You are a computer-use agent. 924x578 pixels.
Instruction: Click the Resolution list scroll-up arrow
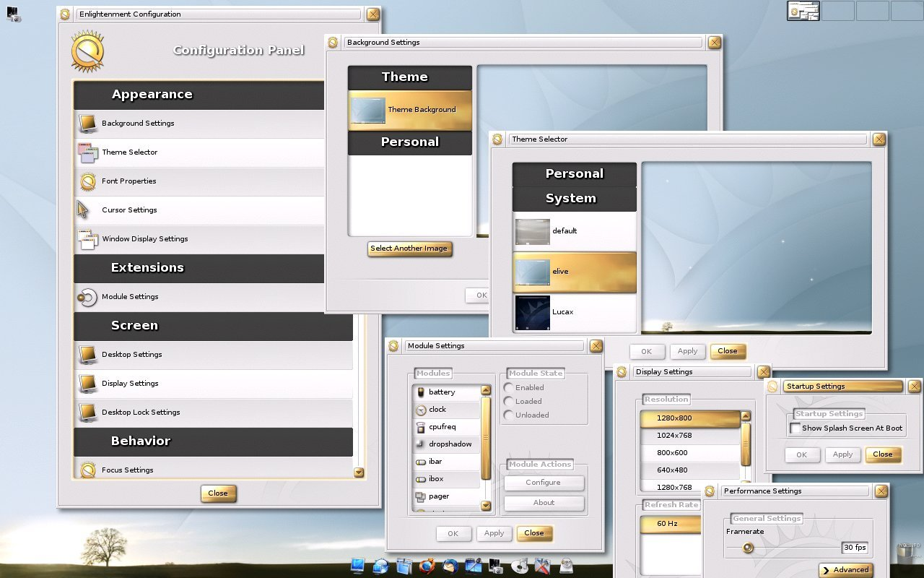746,416
